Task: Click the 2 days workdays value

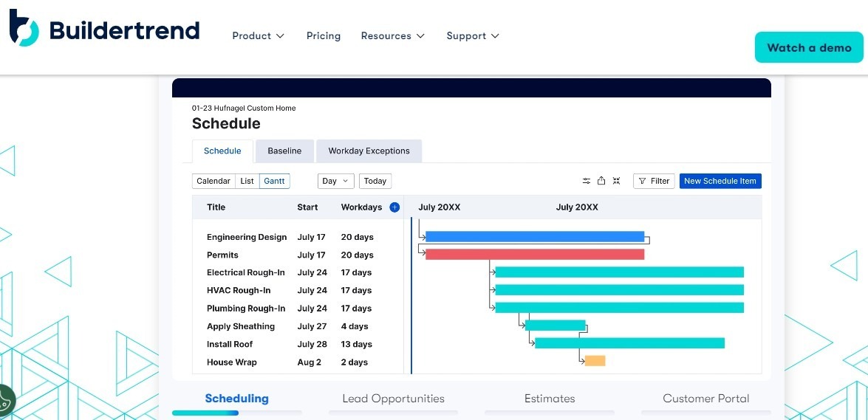Action: [x=355, y=362]
